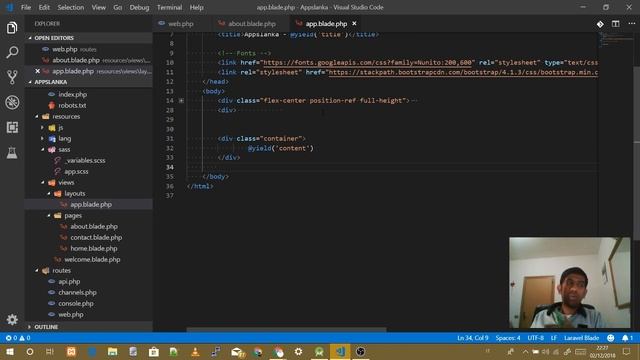Collapse the pages folder
640x360 pixels.
coord(49,216)
